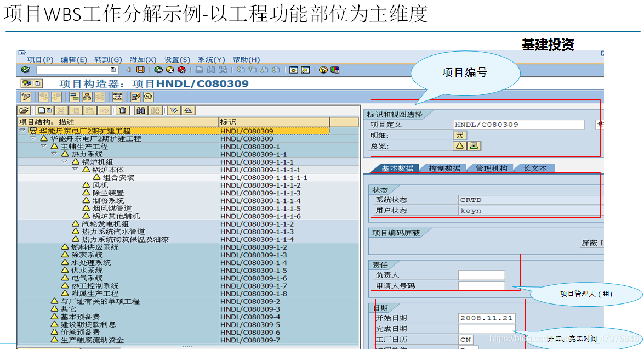Click the mass change calculator-pencil icon
Viewport: 644px width, 349px height.
[x=135, y=97]
